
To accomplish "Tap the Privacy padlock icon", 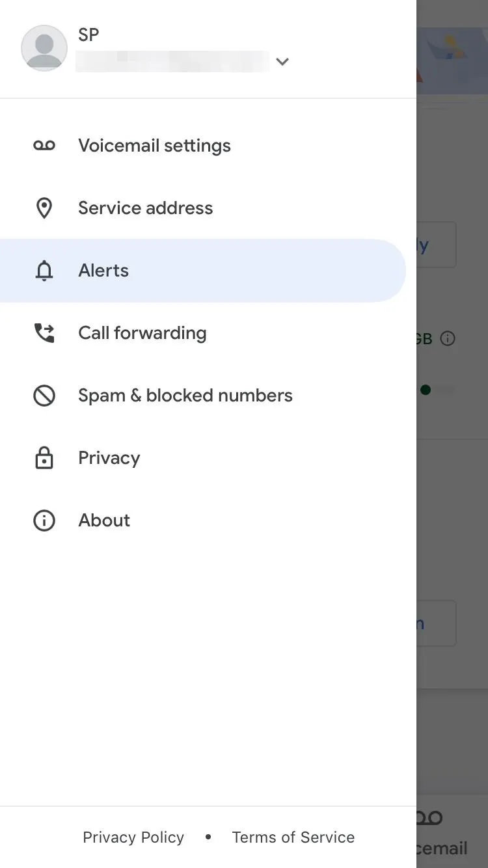I will click(x=44, y=458).
